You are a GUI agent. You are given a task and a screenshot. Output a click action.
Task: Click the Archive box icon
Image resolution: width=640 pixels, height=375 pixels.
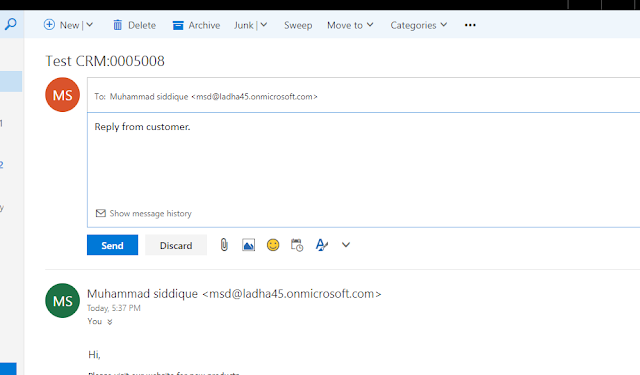pos(178,25)
